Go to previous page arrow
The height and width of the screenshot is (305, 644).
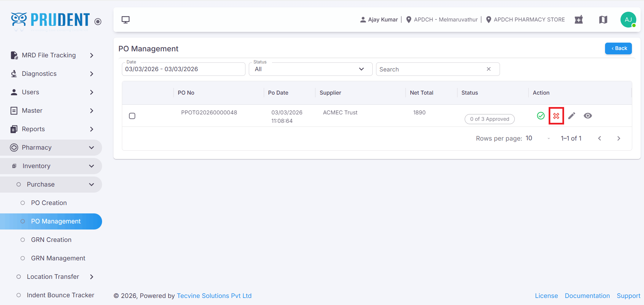pos(600,138)
